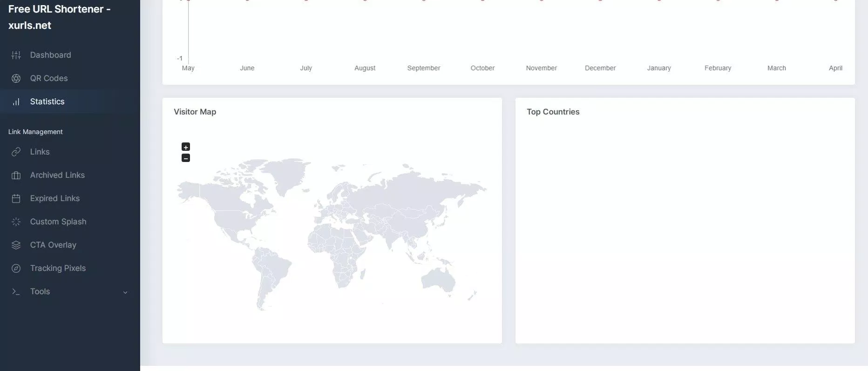
Task: Click the Tracking Pixels compass icon
Action: pos(16,268)
